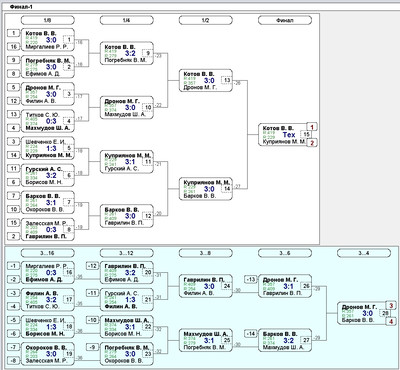This screenshot has width=400, height=370.
Task: Click match number box 28
Action: coord(385,313)
